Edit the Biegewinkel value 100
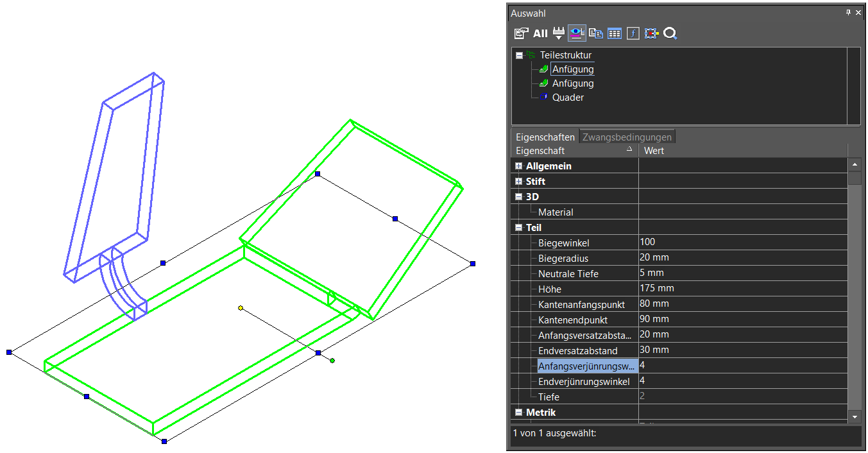 pos(743,243)
